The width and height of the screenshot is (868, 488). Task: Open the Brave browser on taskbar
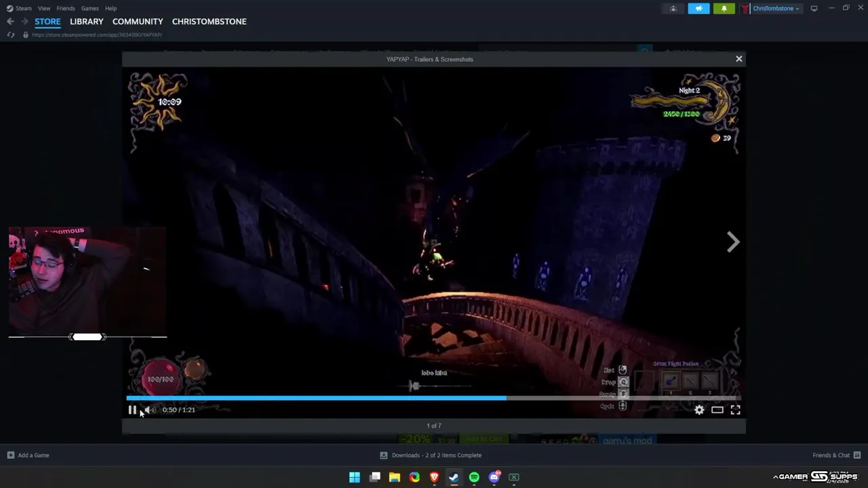[434, 477]
